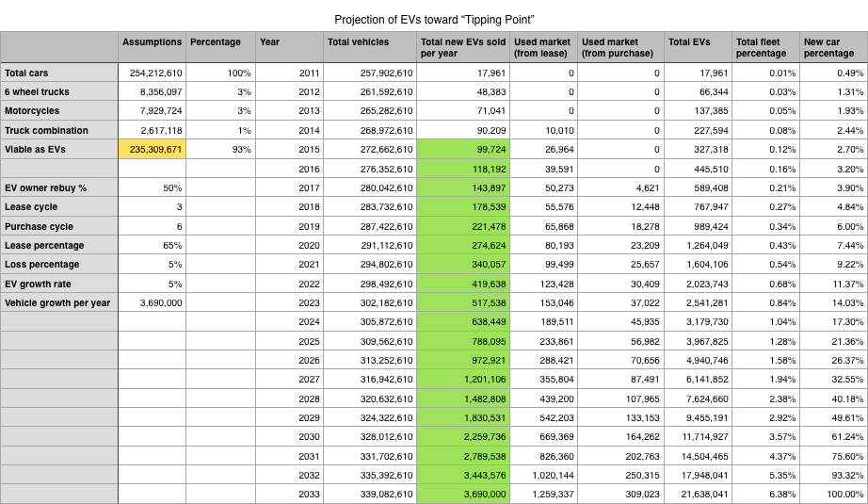Select the "Truck combination" row label
Screen dimensions: 868x504
click(59, 130)
